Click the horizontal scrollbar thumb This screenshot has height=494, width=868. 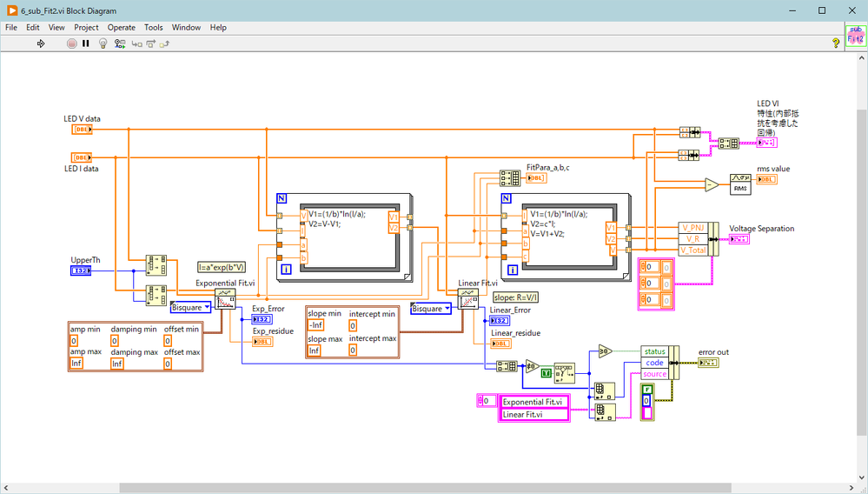coord(425,488)
